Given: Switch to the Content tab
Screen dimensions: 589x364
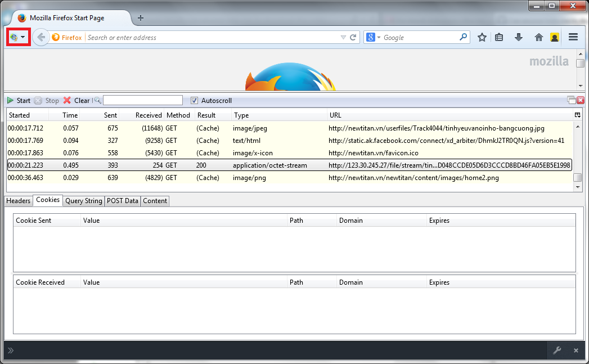Looking at the screenshot, I should pyautogui.click(x=155, y=201).
